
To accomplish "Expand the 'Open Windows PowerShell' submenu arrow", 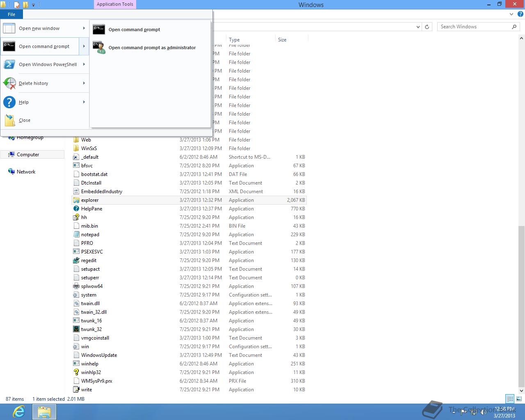I will pos(84,64).
